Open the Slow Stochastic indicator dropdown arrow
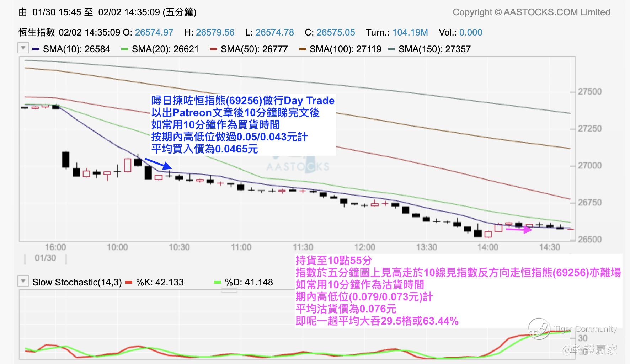 (23, 281)
